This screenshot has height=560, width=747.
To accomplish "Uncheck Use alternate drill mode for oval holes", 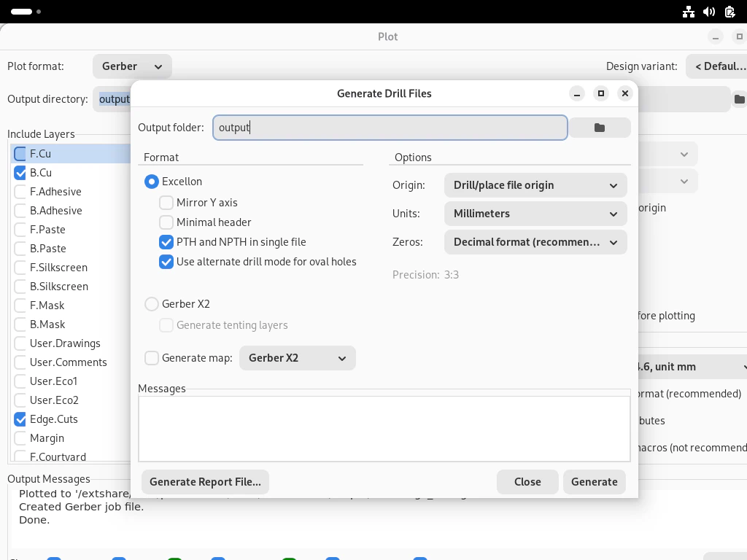I will (166, 262).
